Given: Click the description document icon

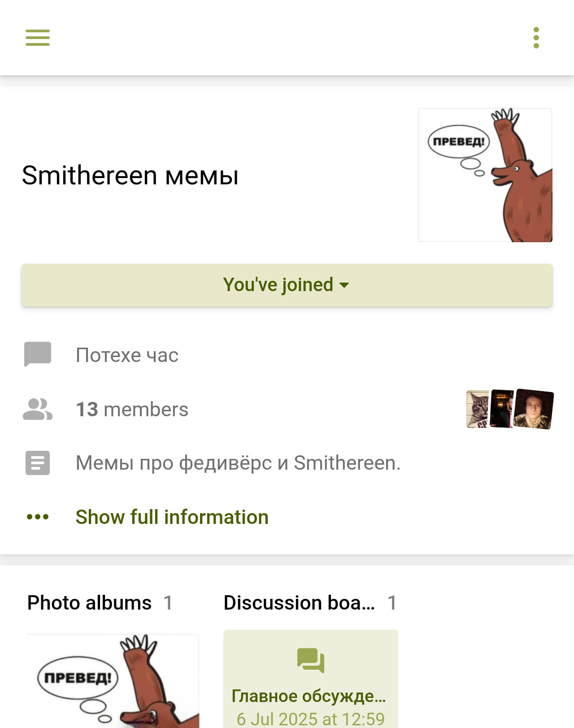Looking at the screenshot, I should [38, 463].
